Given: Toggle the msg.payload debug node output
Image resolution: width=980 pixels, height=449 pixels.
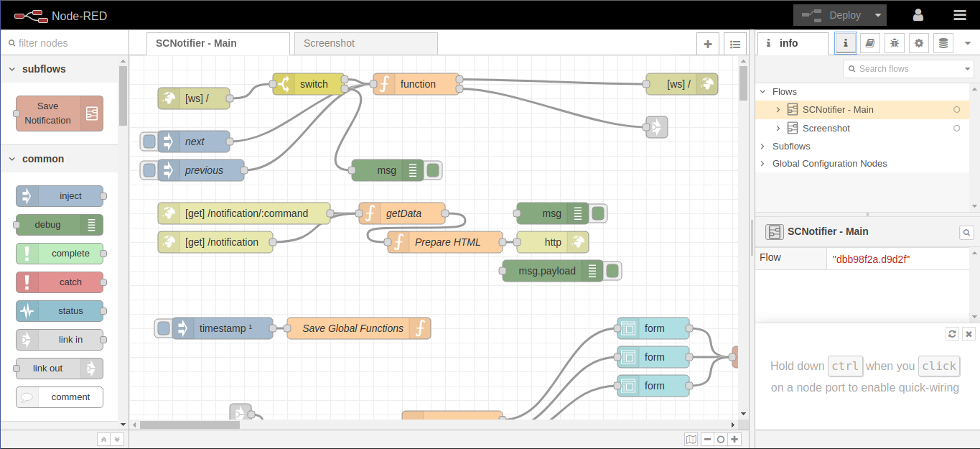Looking at the screenshot, I should pyautogui.click(x=612, y=271).
